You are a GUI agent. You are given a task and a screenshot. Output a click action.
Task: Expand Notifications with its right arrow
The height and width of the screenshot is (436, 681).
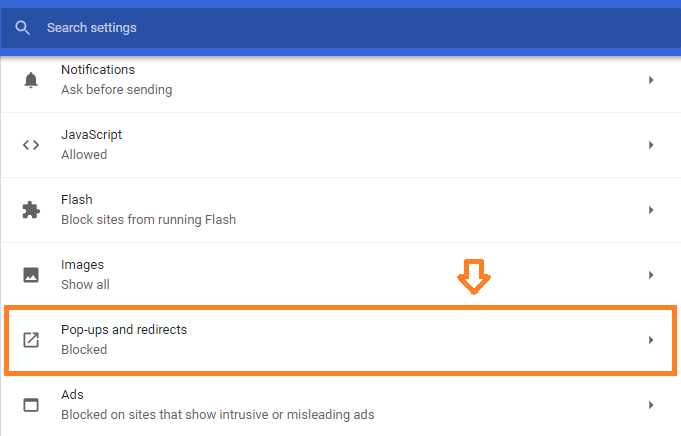click(651, 80)
